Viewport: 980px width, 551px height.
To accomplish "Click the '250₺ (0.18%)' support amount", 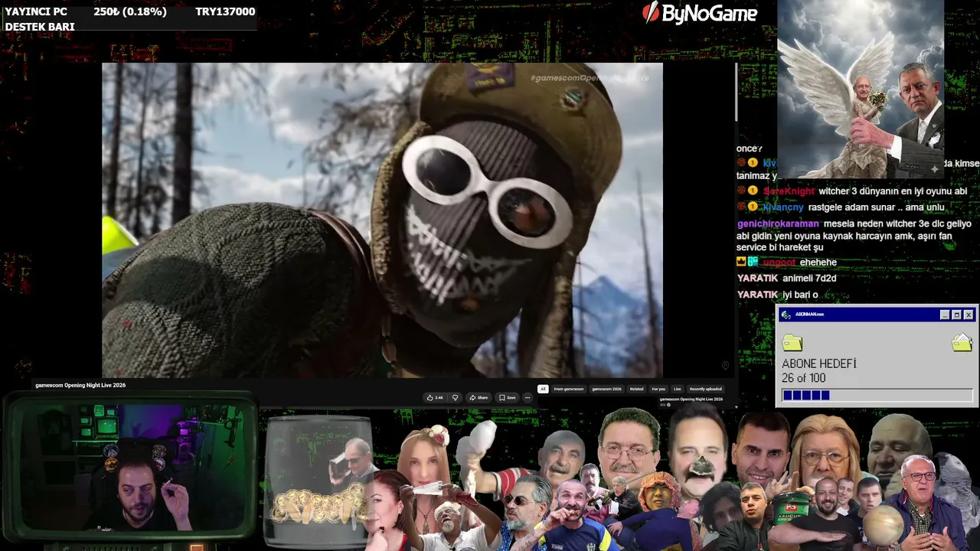I will (x=130, y=11).
